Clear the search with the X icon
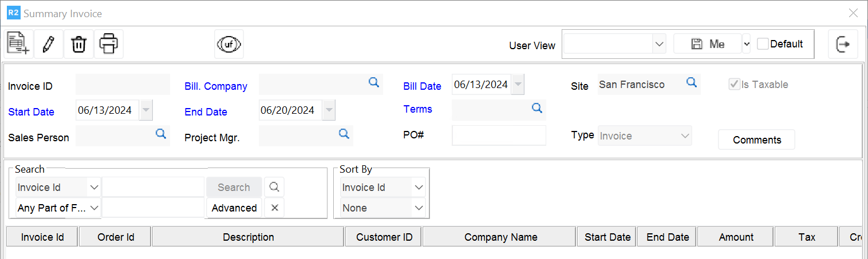 click(x=275, y=208)
